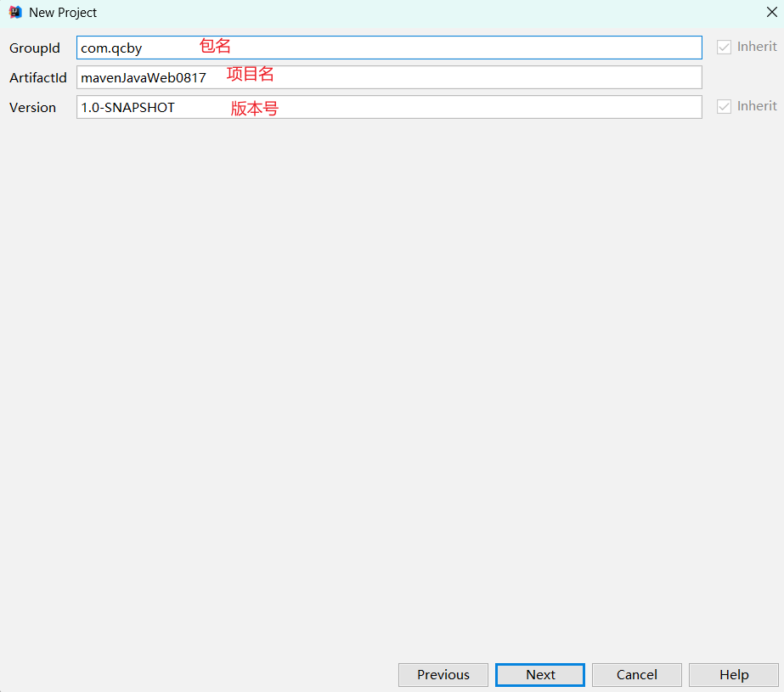Go back with the Previous button
The image size is (784, 692).
[443, 674]
